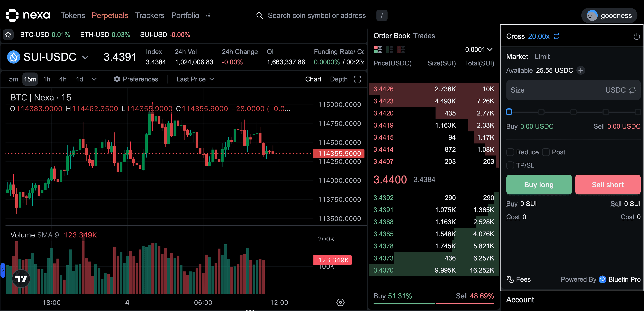Open the 0.0001 price aggregation dropdown
The image size is (644, 311).
479,49
